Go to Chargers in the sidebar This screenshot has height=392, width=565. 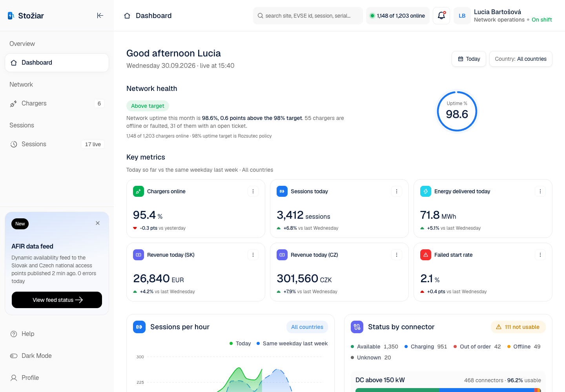coord(57,103)
